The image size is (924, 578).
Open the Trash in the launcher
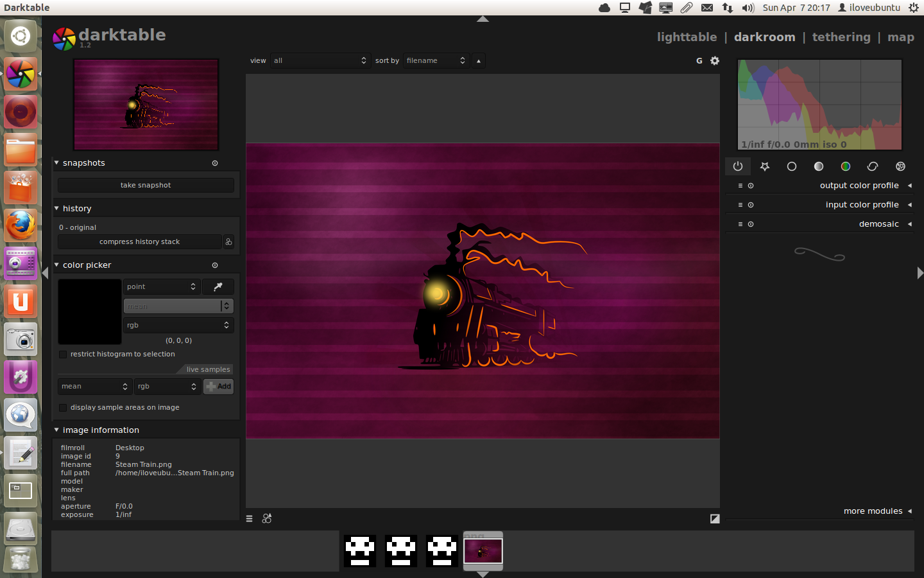pyautogui.click(x=21, y=559)
